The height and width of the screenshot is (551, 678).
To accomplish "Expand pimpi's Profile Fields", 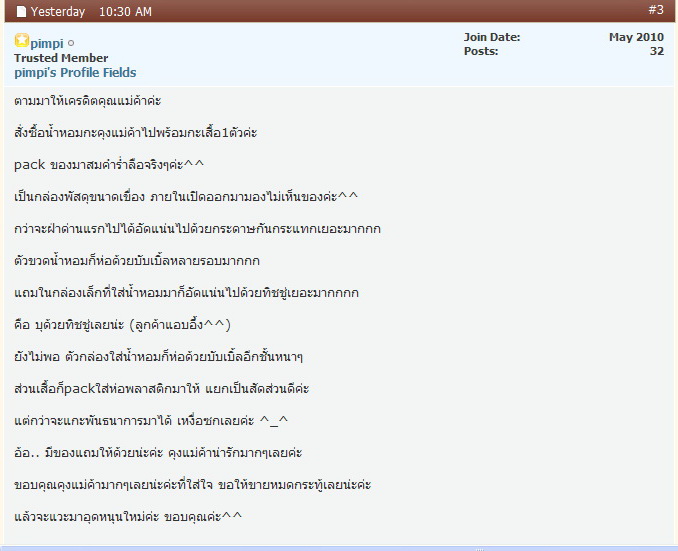I will point(75,72).
